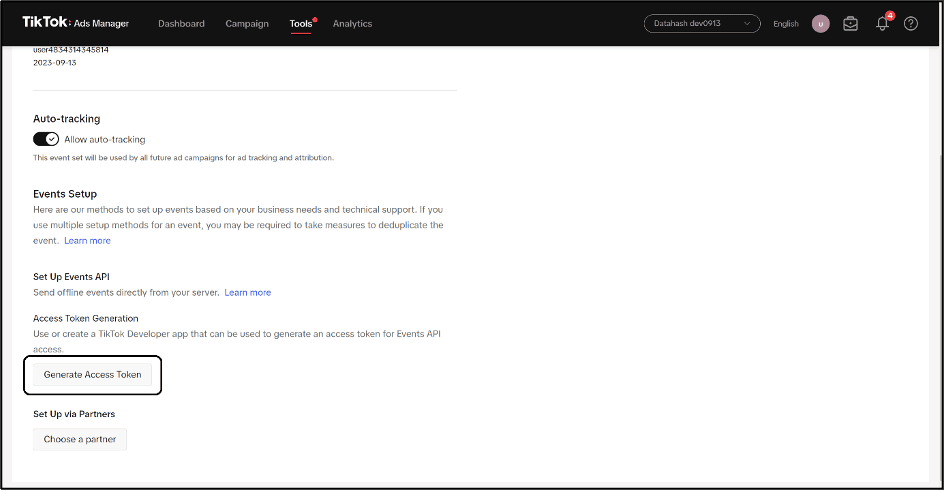Click the 2023-09-13 date text

tap(55, 62)
